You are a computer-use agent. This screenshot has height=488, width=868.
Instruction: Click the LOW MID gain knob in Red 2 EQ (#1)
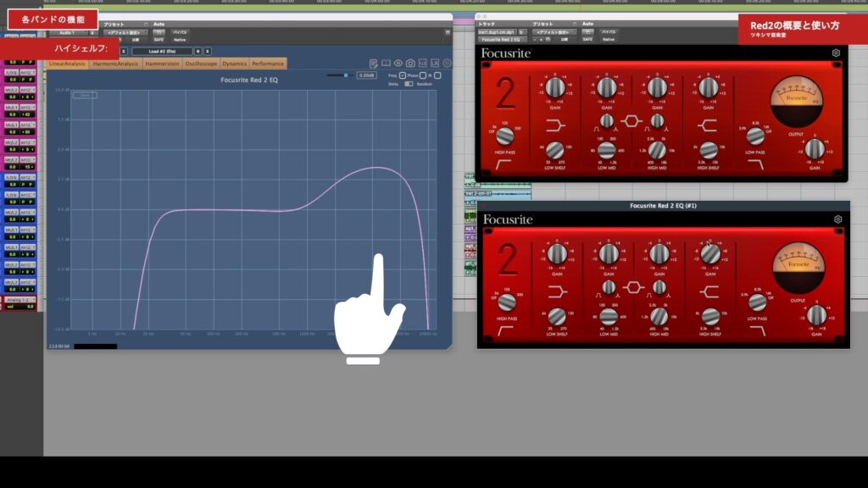click(x=609, y=254)
